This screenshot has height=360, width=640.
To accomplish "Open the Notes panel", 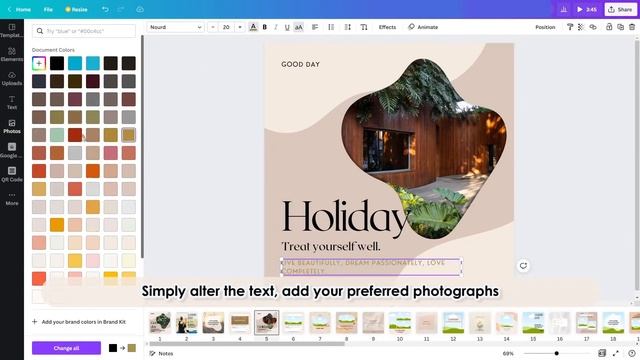I will pyautogui.click(x=161, y=353).
